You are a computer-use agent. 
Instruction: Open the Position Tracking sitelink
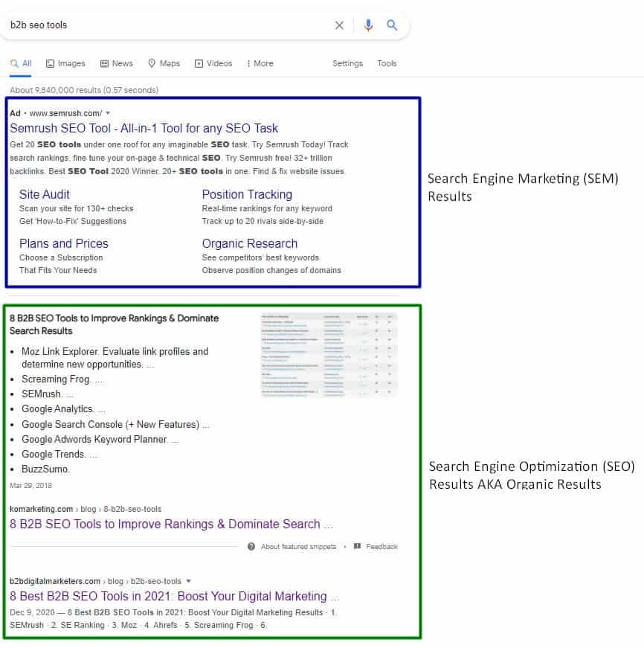click(x=247, y=194)
